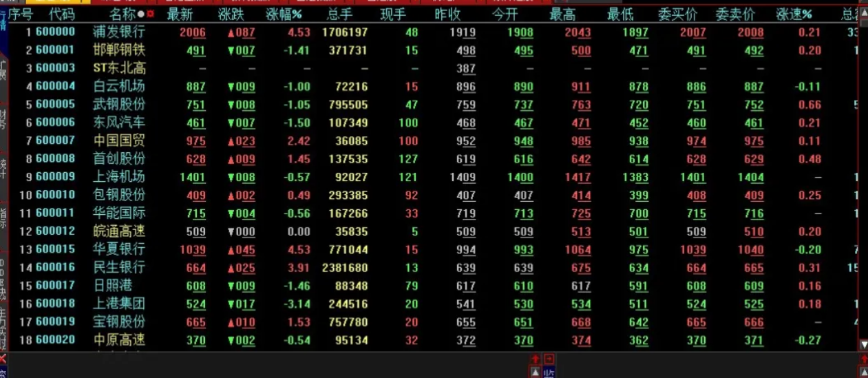Select stock 民生银行
Screen dimensions: 868x378
click(x=119, y=266)
